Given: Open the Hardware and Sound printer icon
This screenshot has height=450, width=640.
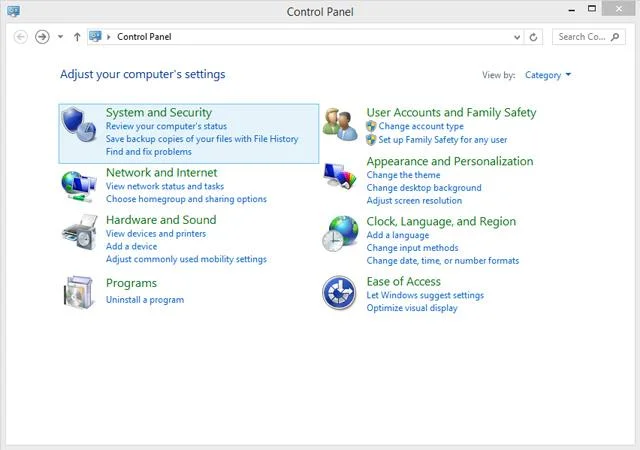Looking at the screenshot, I should tap(80, 232).
